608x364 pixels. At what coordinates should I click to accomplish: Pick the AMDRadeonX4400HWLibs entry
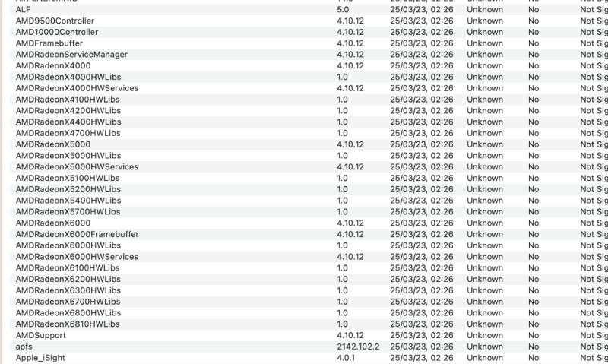[x=68, y=122]
